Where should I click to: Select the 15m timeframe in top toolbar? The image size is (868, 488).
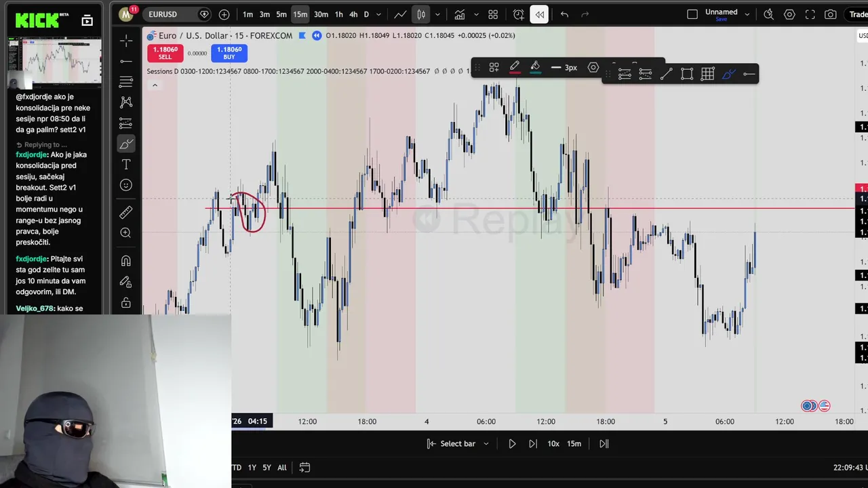tap(300, 14)
